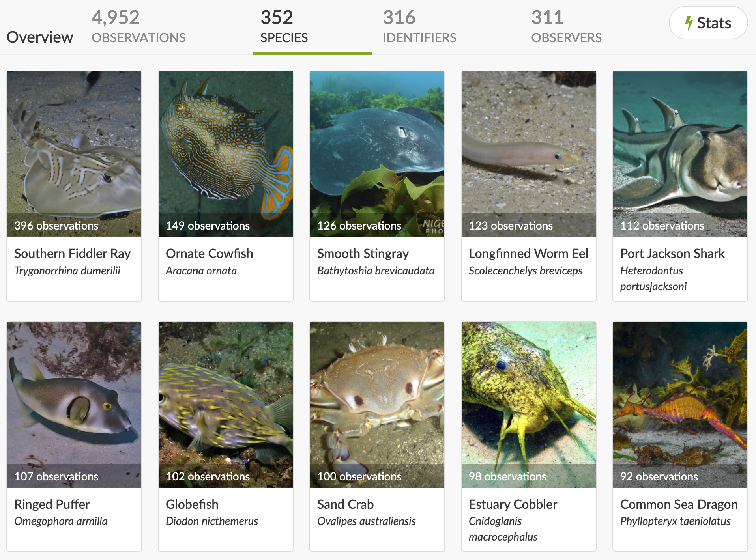Open the Globefish species link

pos(192,504)
